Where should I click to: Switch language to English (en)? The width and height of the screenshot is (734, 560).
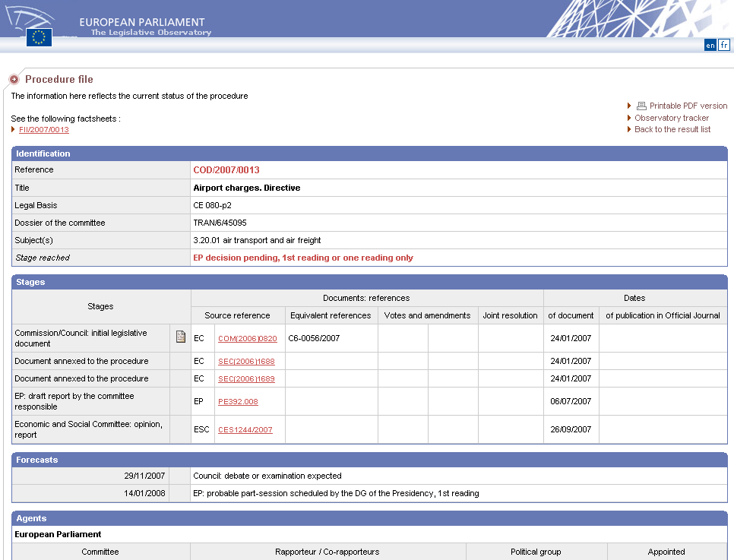point(710,45)
